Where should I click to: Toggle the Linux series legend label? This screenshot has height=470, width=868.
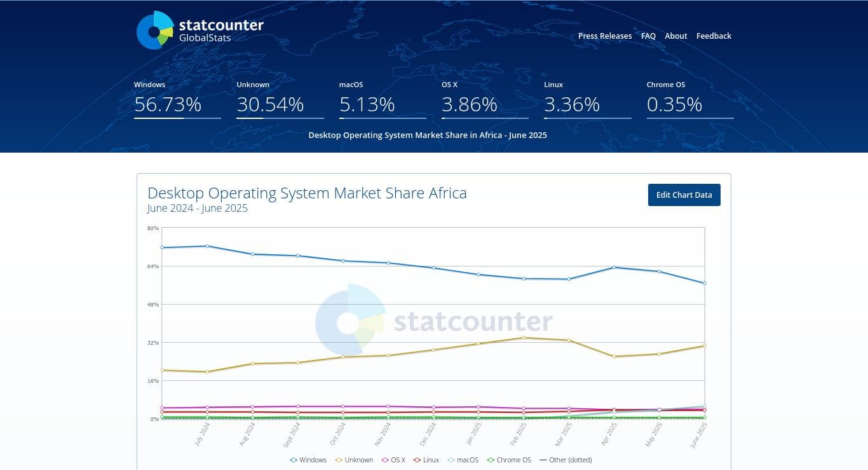pos(431,460)
